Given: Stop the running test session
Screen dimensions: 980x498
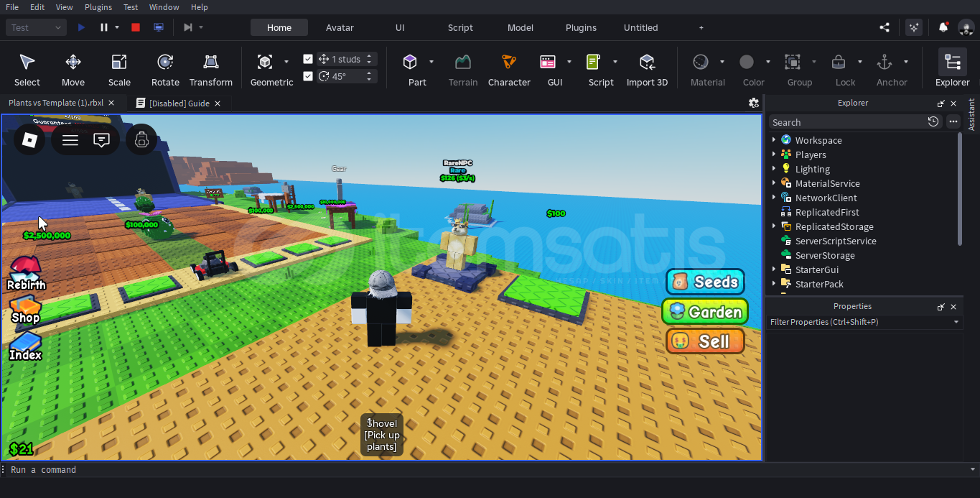Looking at the screenshot, I should [136, 27].
